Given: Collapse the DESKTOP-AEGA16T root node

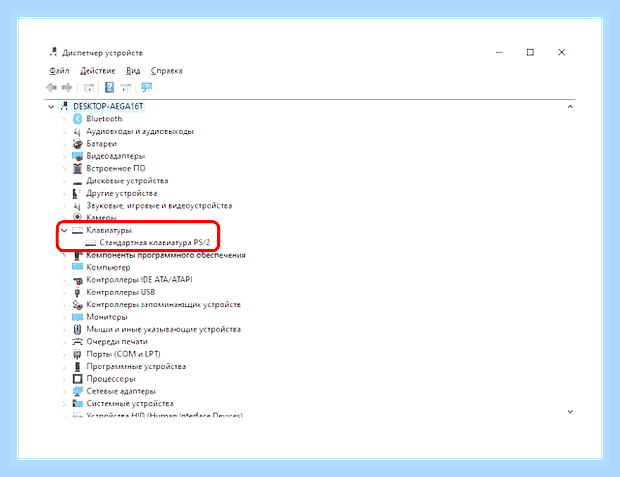Looking at the screenshot, I should click(51, 107).
